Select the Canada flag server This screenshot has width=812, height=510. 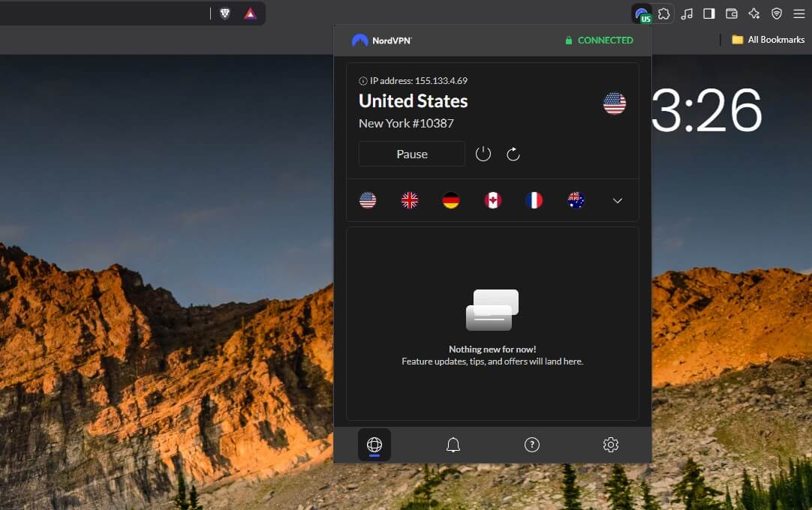492,199
